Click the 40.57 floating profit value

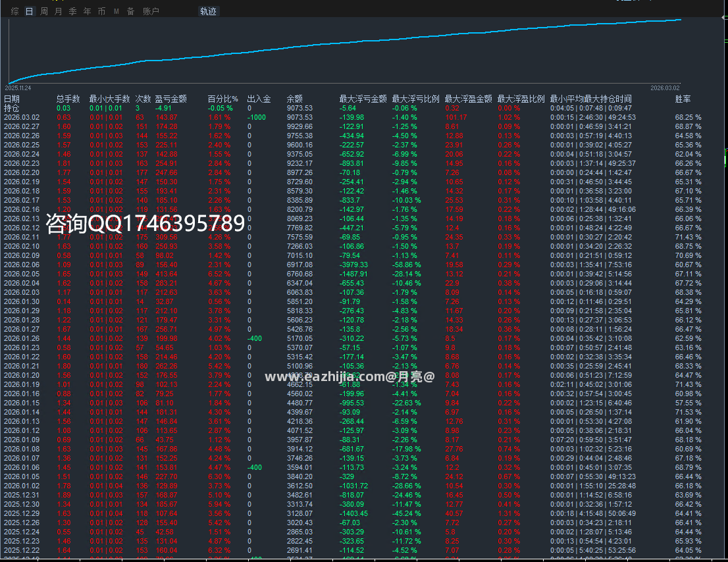(454, 514)
